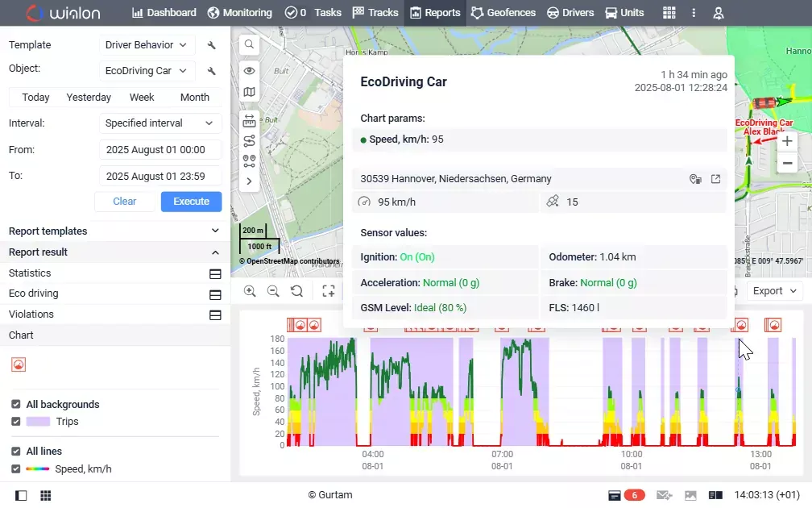Screen dimensions: 812x508
Task: Toggle the Trips background checkbox
Action: (16, 422)
